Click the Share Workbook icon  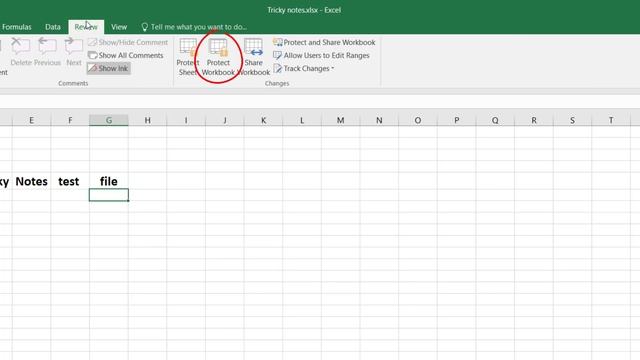pyautogui.click(x=253, y=48)
